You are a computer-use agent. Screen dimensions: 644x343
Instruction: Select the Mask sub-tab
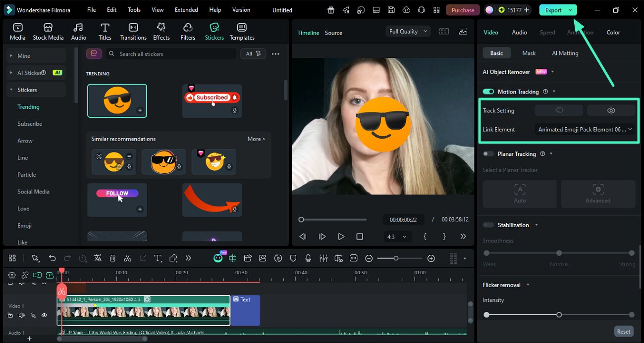coord(529,53)
